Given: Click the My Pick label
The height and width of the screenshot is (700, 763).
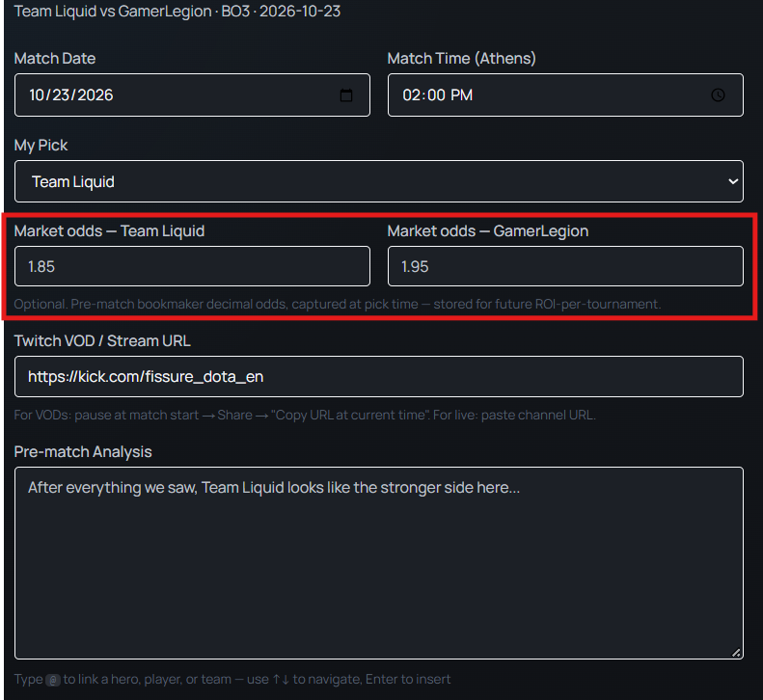Looking at the screenshot, I should 41,146.
